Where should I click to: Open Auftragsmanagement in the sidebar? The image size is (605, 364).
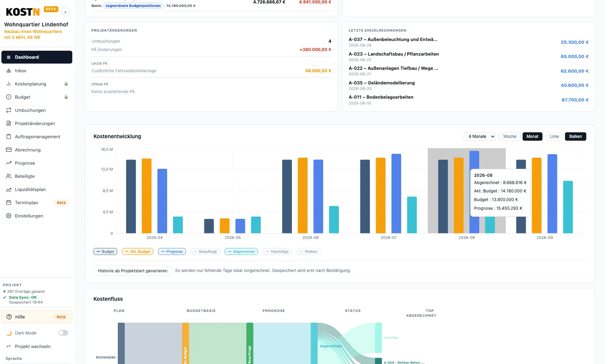tap(37, 136)
